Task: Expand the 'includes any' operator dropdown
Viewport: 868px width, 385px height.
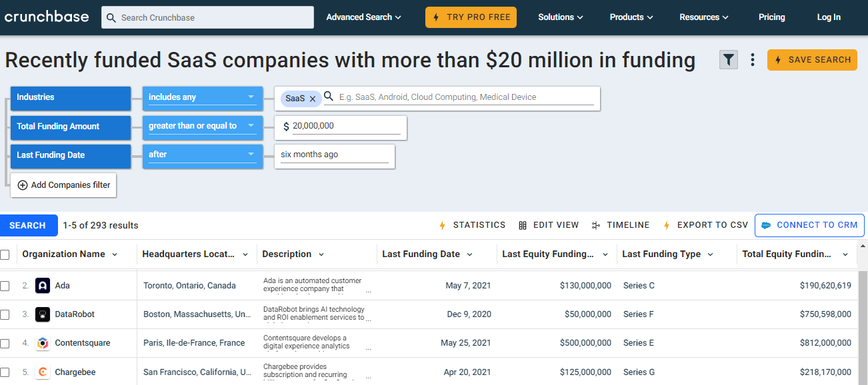Action: pyautogui.click(x=202, y=97)
